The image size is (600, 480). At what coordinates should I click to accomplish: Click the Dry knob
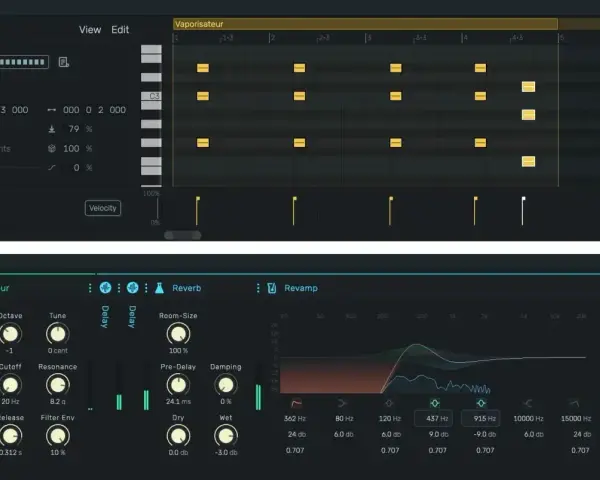[x=178, y=436]
